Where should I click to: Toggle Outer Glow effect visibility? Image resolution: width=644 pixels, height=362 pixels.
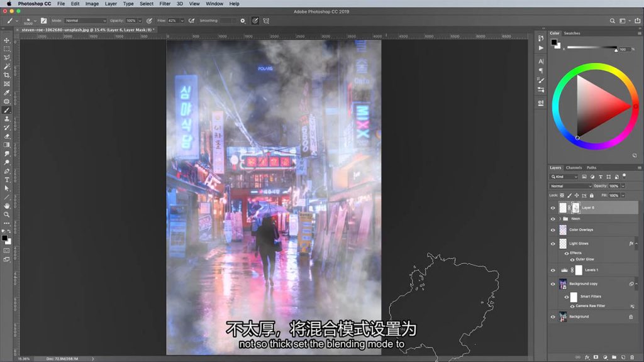(x=572, y=260)
